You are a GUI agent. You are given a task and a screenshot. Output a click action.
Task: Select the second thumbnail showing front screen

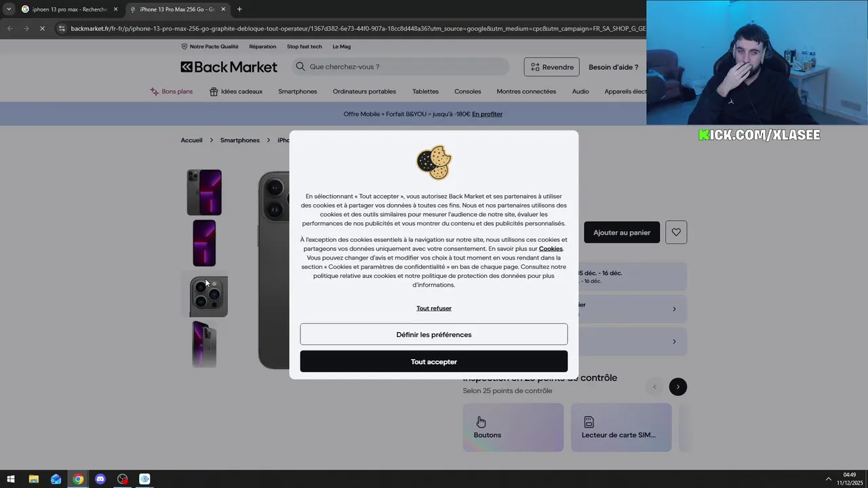tap(204, 243)
